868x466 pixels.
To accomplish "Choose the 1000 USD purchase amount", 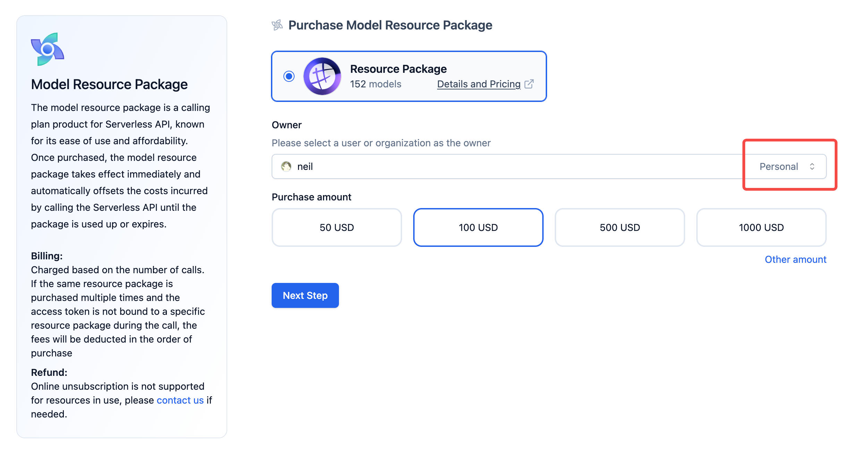I will (761, 227).
